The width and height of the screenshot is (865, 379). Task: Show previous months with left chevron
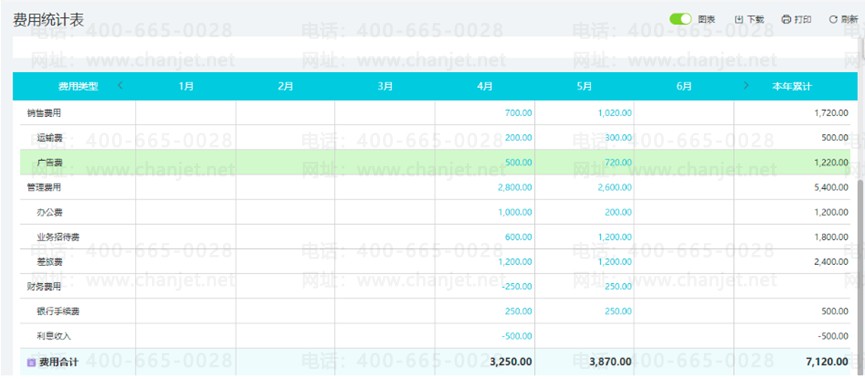coord(120,86)
